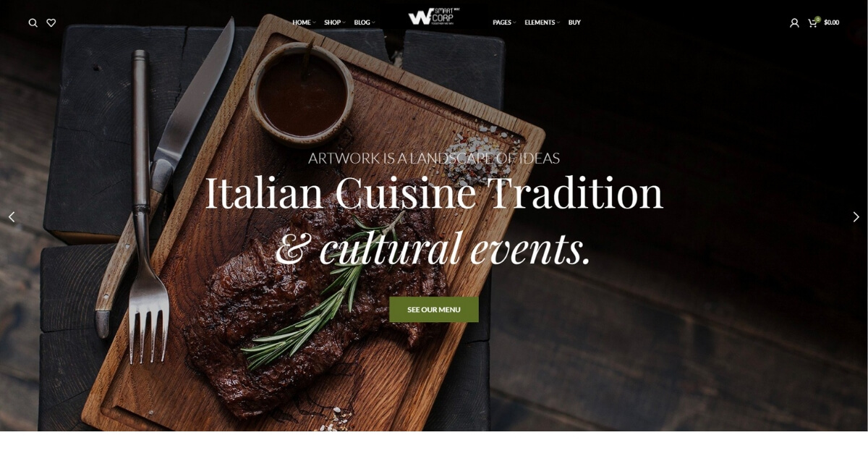Expand the SHOP menu chevron
The width and height of the screenshot is (868, 456).
click(x=344, y=23)
